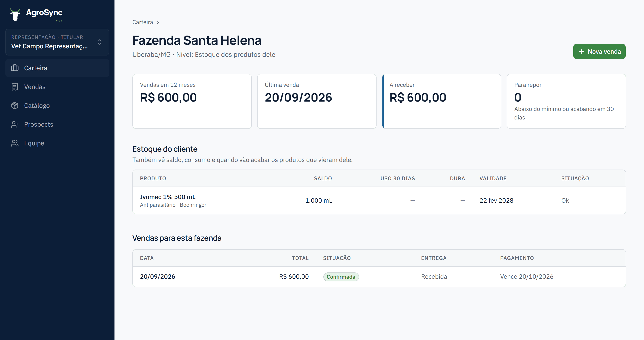The width and height of the screenshot is (644, 340).
Task: Follow the Carteira breadcrumb link
Action: pyautogui.click(x=142, y=22)
